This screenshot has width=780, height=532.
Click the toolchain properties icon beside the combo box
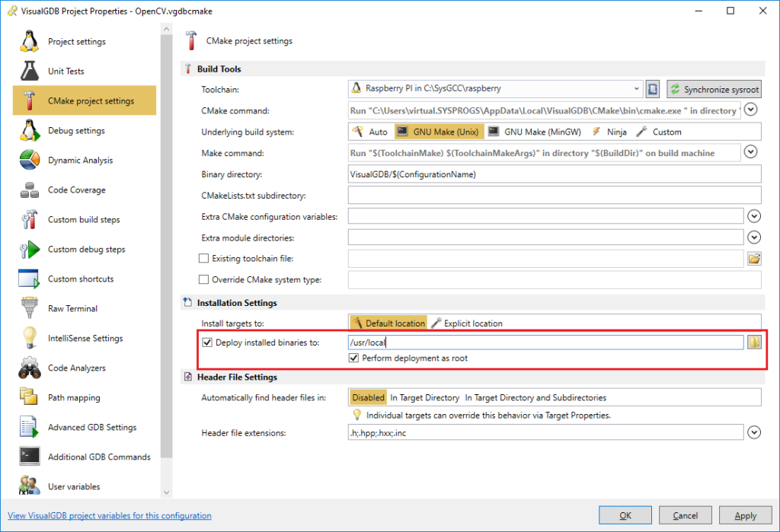click(x=653, y=89)
